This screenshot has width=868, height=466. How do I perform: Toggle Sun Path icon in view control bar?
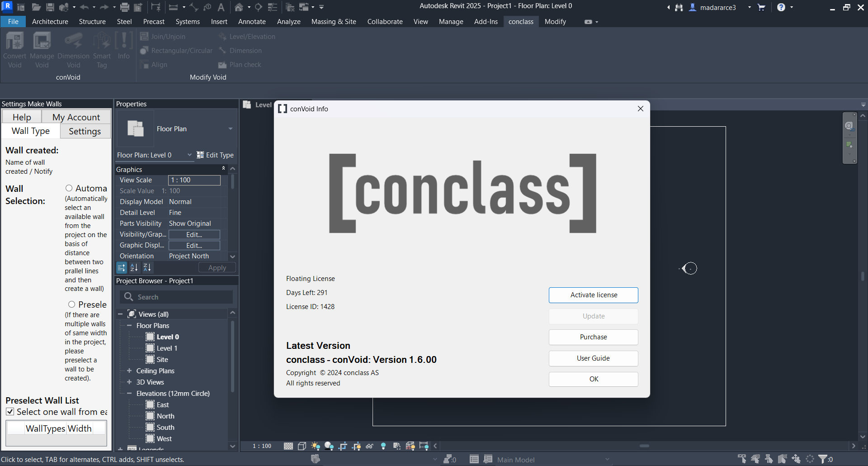pyautogui.click(x=316, y=446)
